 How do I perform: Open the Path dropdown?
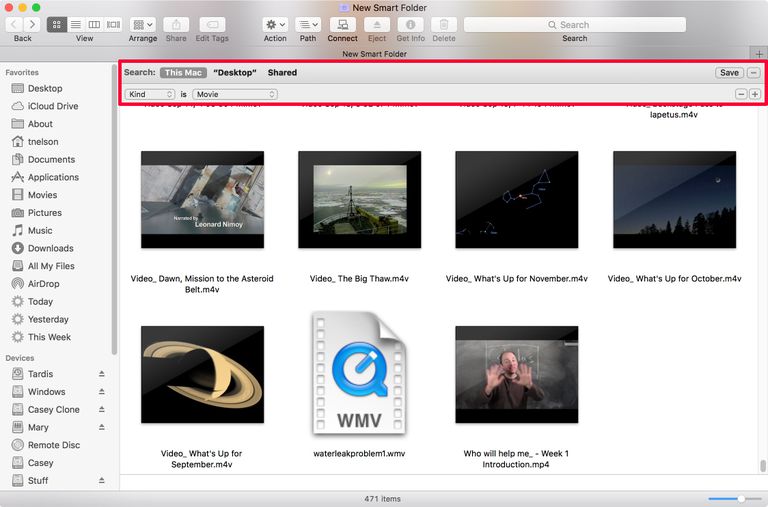308,24
